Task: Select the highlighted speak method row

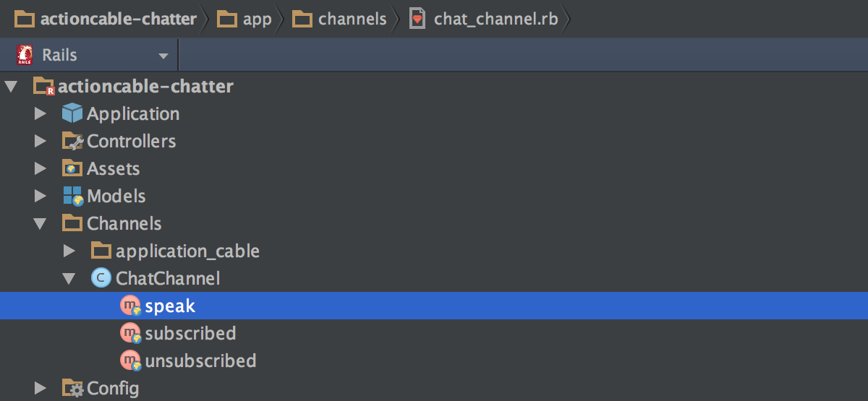Action: pos(434,306)
